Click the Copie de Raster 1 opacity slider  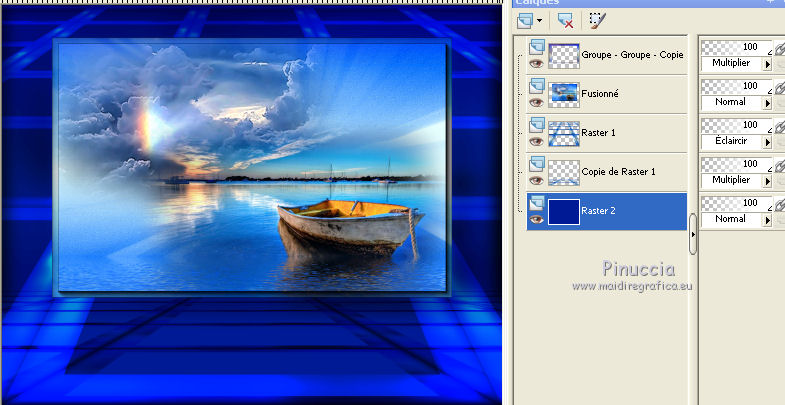pyautogui.click(x=736, y=165)
